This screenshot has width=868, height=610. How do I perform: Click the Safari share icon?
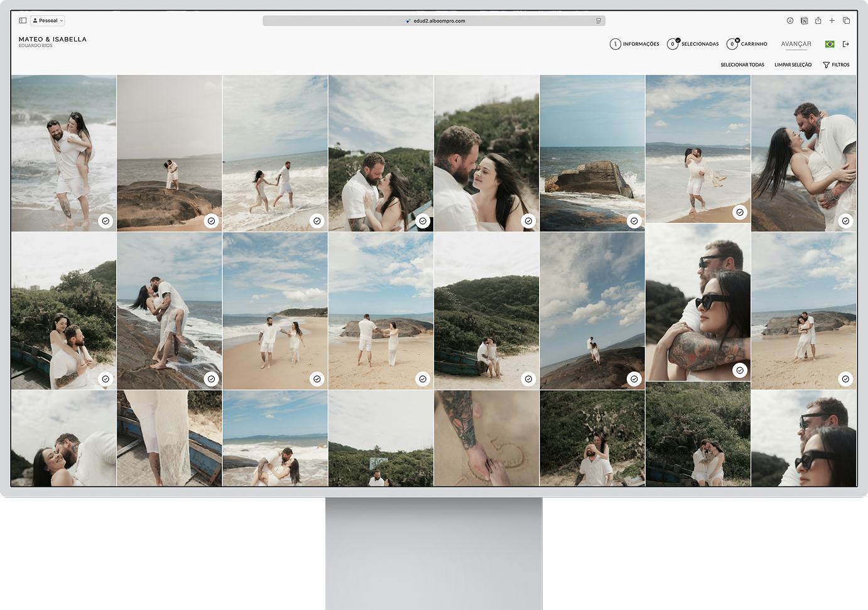click(818, 21)
